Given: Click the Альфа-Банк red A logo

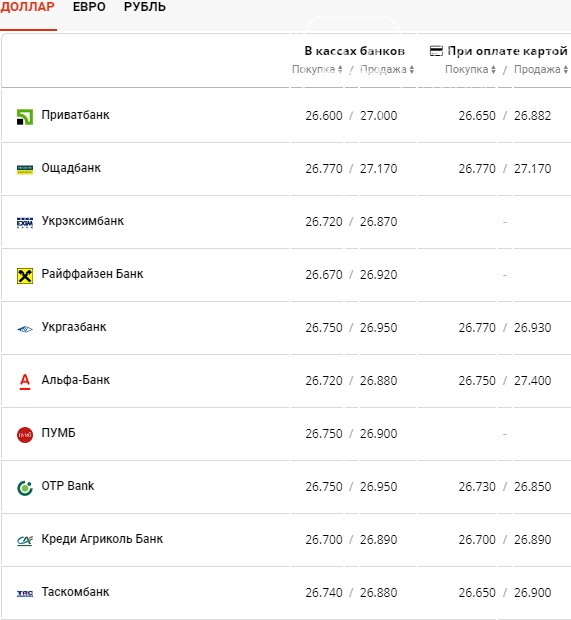Looking at the screenshot, I should coord(25,382).
